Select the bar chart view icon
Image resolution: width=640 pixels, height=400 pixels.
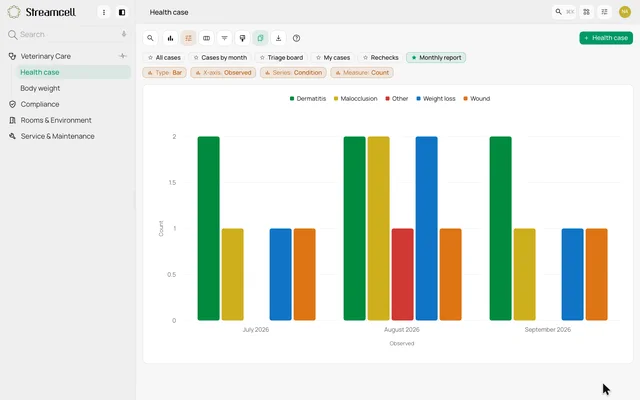[x=170, y=38]
